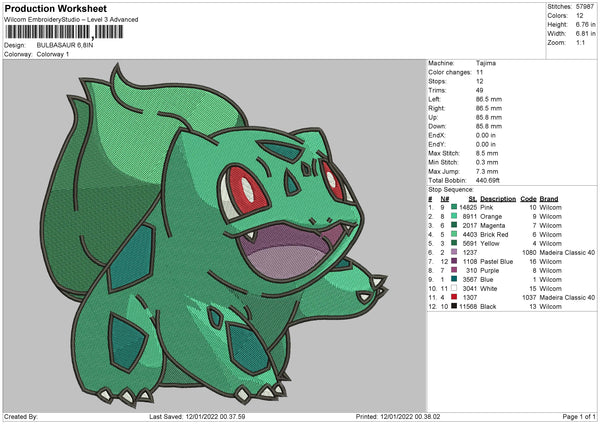Click the Color changes value "11"
The height and width of the screenshot is (424, 600).
pos(479,72)
